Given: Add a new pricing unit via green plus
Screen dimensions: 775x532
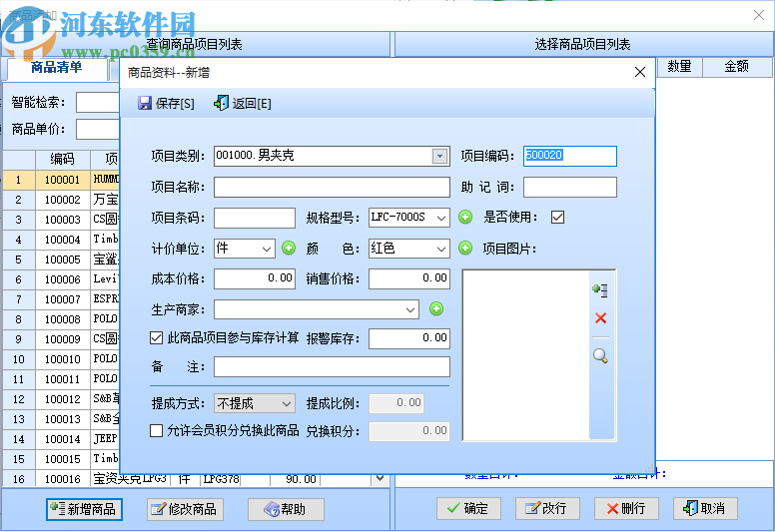Looking at the screenshot, I should [289, 248].
